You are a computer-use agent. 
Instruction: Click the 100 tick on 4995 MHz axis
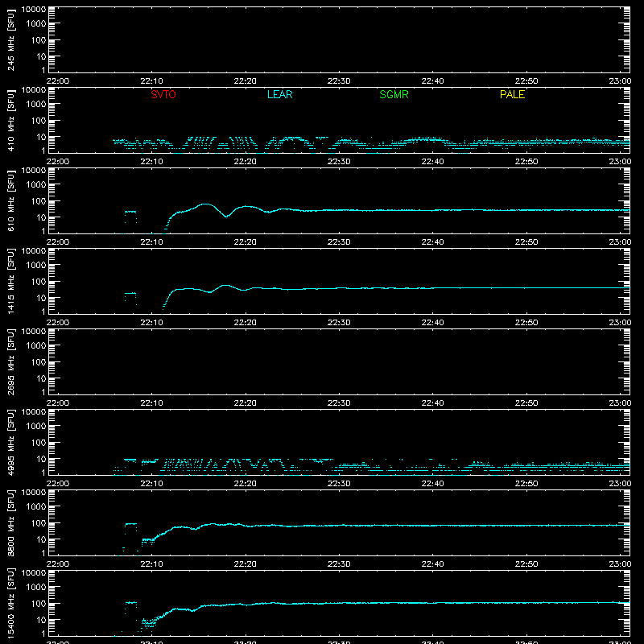39,442
